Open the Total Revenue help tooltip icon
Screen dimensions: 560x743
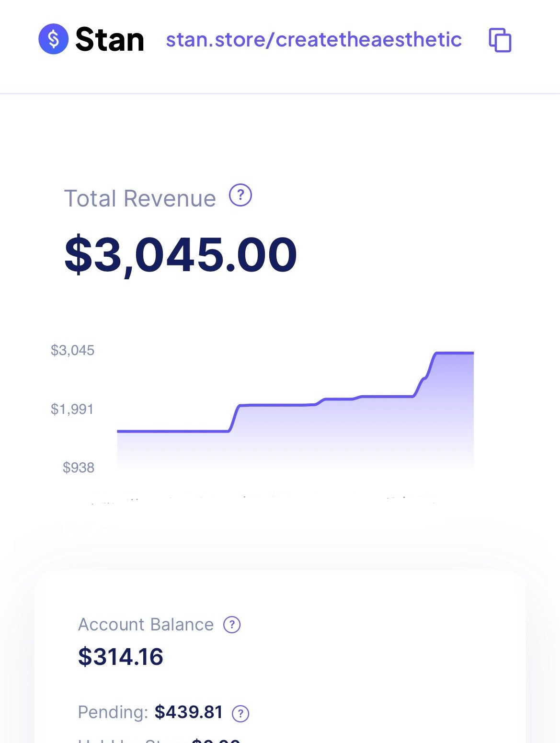click(240, 195)
